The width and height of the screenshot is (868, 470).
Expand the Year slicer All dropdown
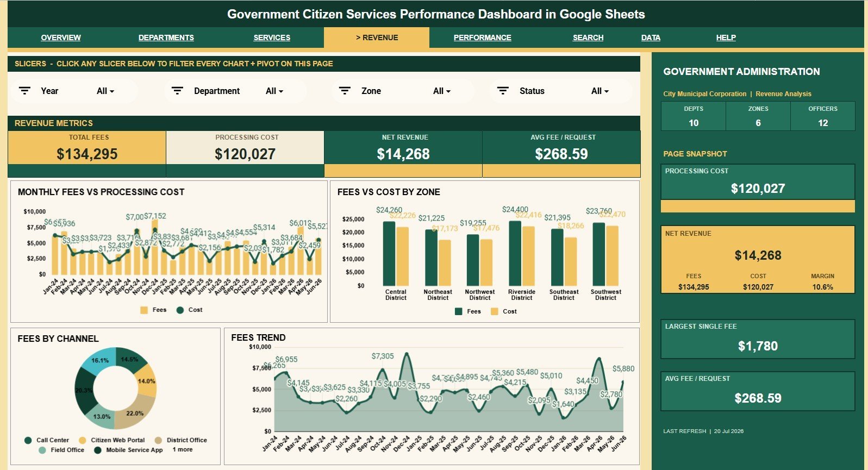(x=105, y=91)
